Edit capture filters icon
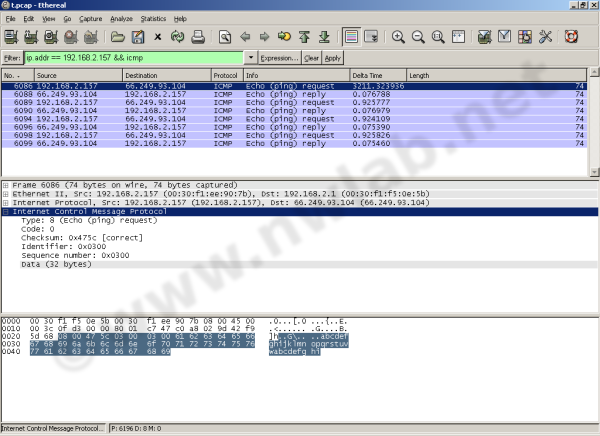600x436 pixels. click(485, 37)
